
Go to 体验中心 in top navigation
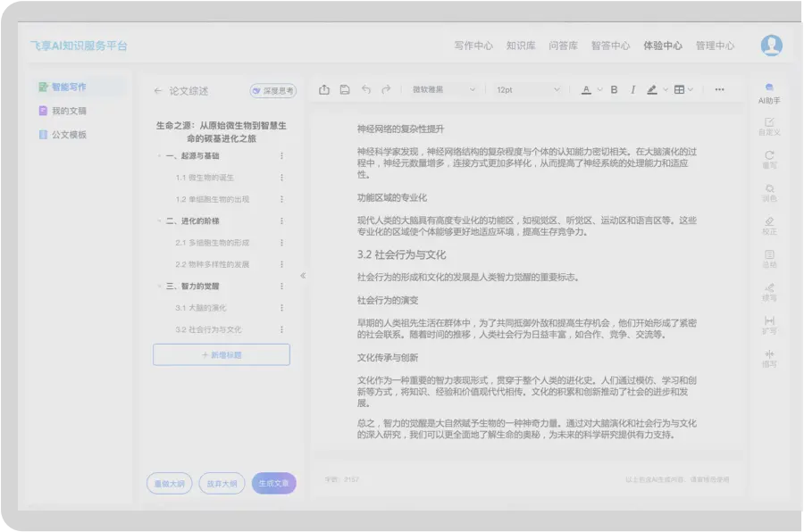[x=663, y=46]
